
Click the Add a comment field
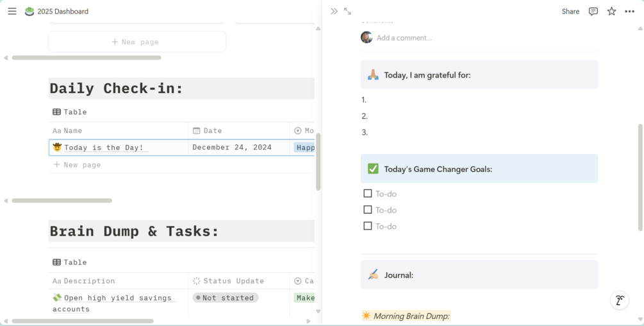[x=404, y=38]
